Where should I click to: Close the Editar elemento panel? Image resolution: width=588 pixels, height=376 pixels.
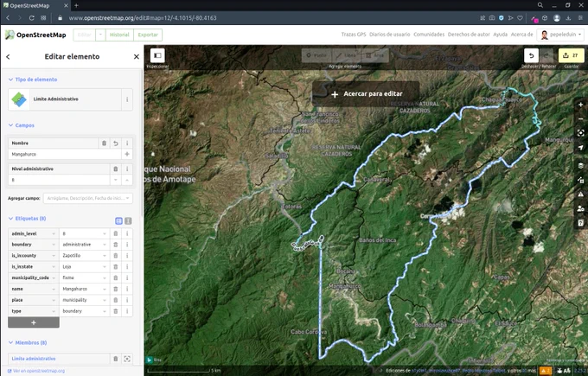(136, 56)
